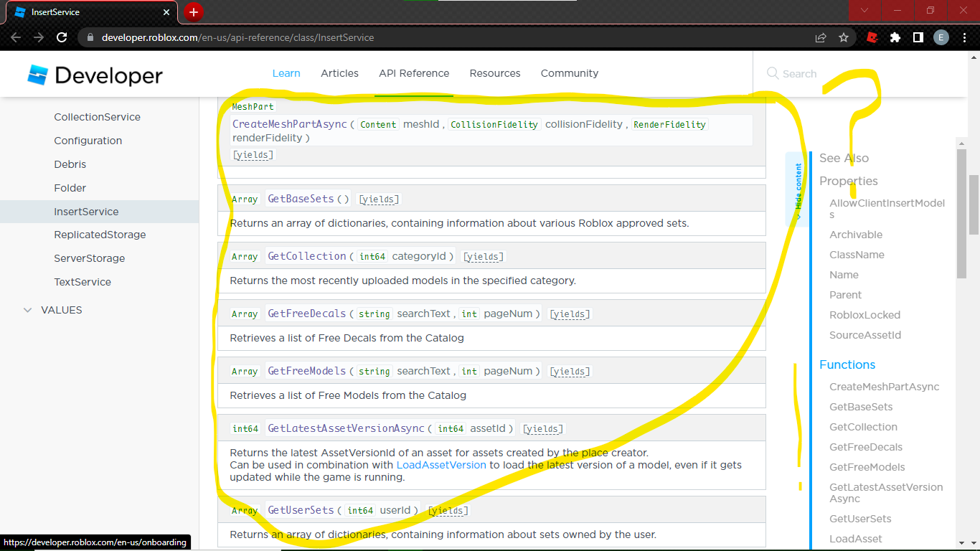The height and width of the screenshot is (551, 980).
Task: Select Folder in the sidebar
Action: [x=70, y=188]
